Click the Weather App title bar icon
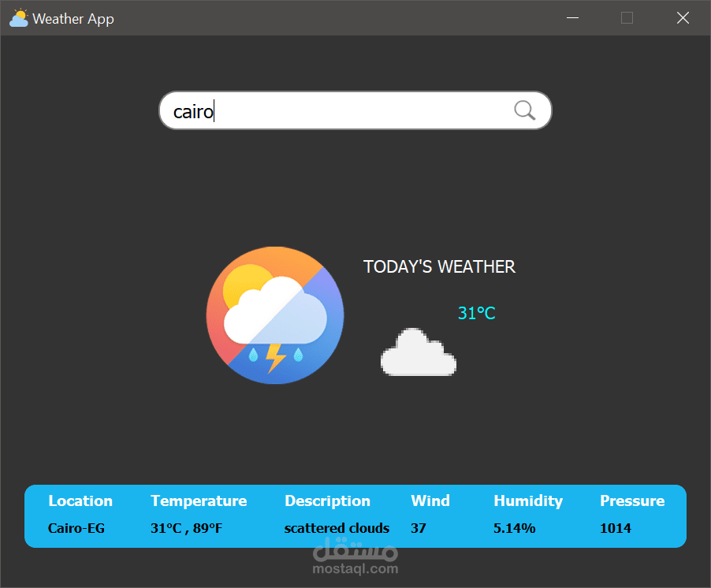Viewport: 711px width, 588px height. pyautogui.click(x=19, y=17)
